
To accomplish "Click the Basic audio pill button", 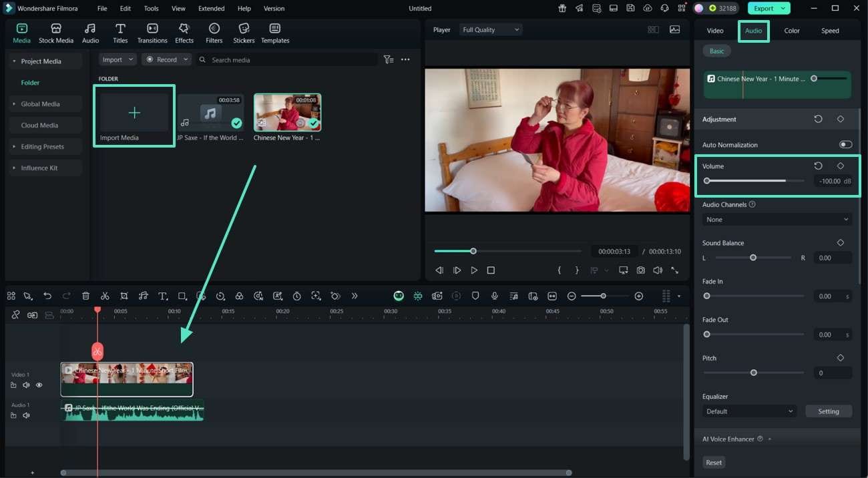I will [x=716, y=51].
